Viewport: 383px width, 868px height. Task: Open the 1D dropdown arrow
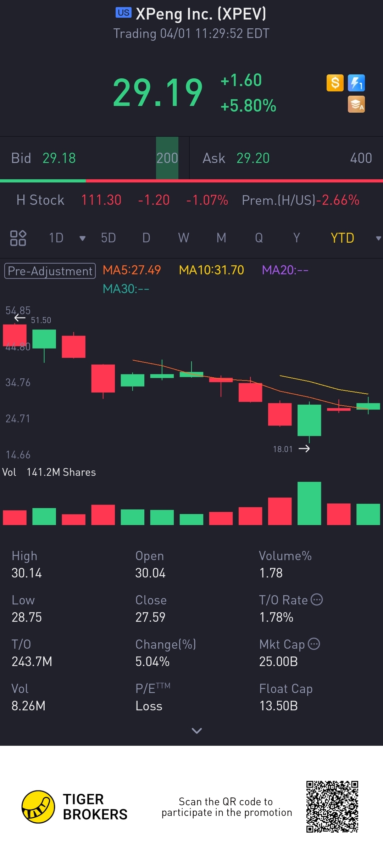coord(83,238)
